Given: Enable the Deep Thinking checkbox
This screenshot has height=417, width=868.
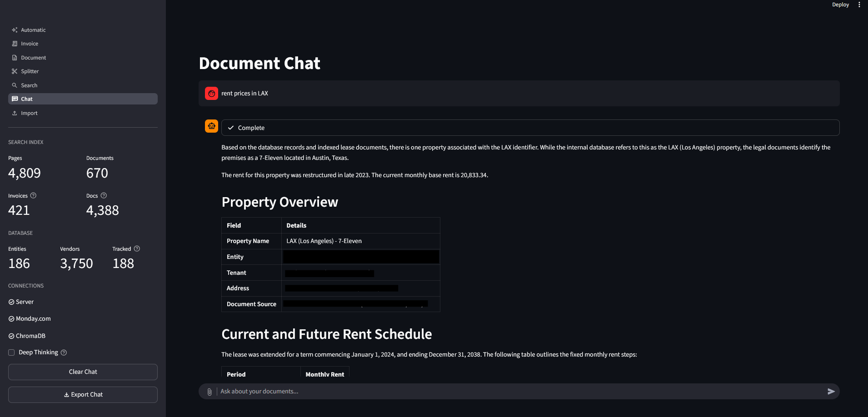Looking at the screenshot, I should (11, 352).
